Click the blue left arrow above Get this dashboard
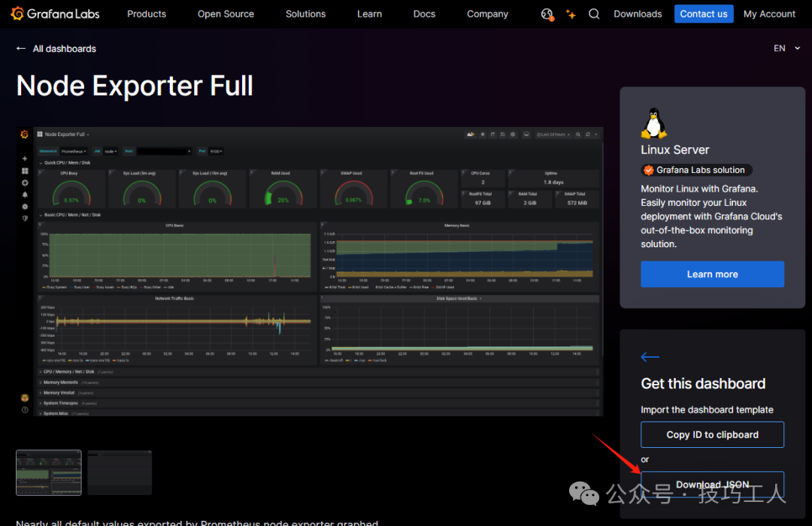 [650, 358]
